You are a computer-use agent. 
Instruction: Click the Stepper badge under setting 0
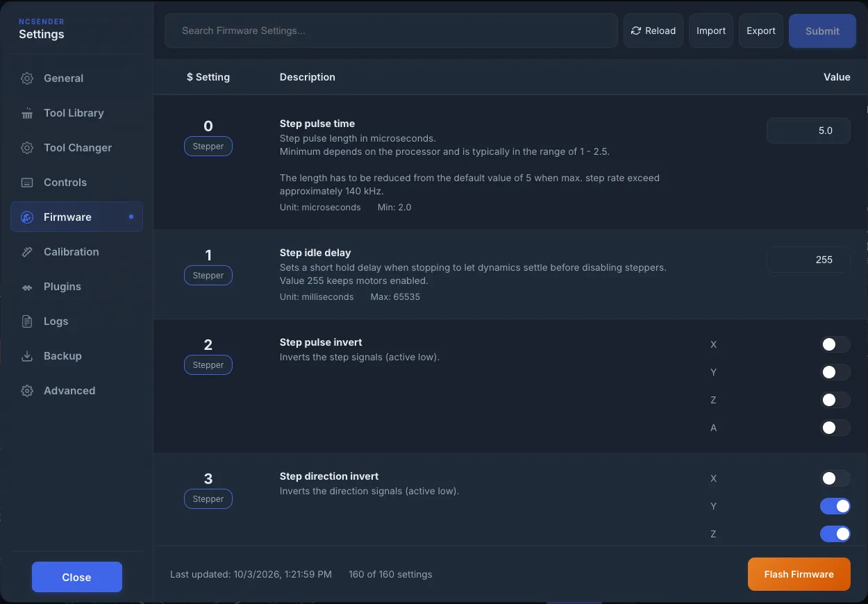tap(208, 146)
